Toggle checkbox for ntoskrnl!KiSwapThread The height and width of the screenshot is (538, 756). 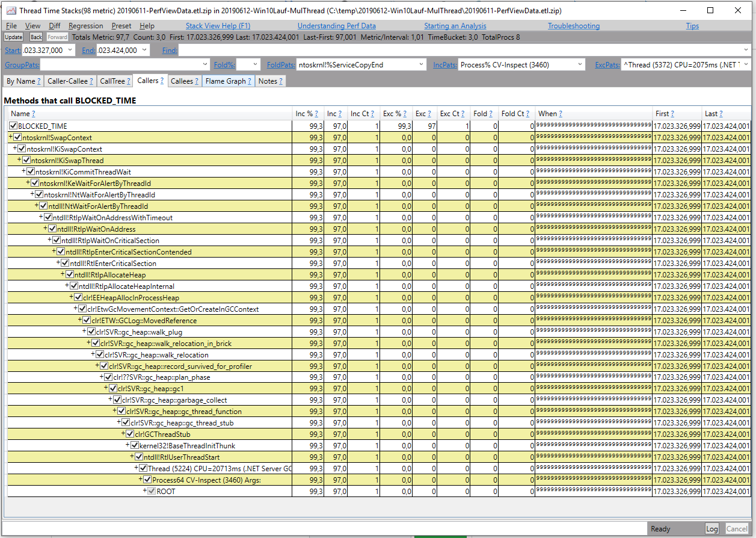[x=26, y=161]
